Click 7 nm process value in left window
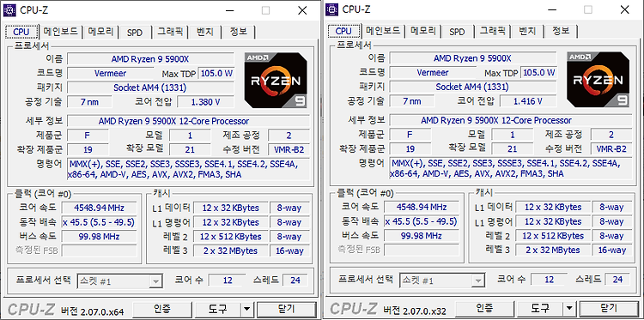 [89, 102]
